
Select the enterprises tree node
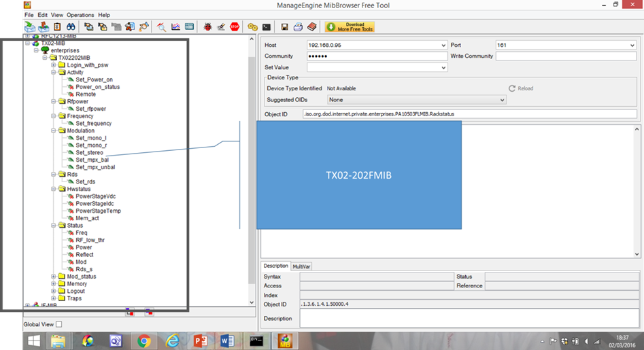coord(65,50)
